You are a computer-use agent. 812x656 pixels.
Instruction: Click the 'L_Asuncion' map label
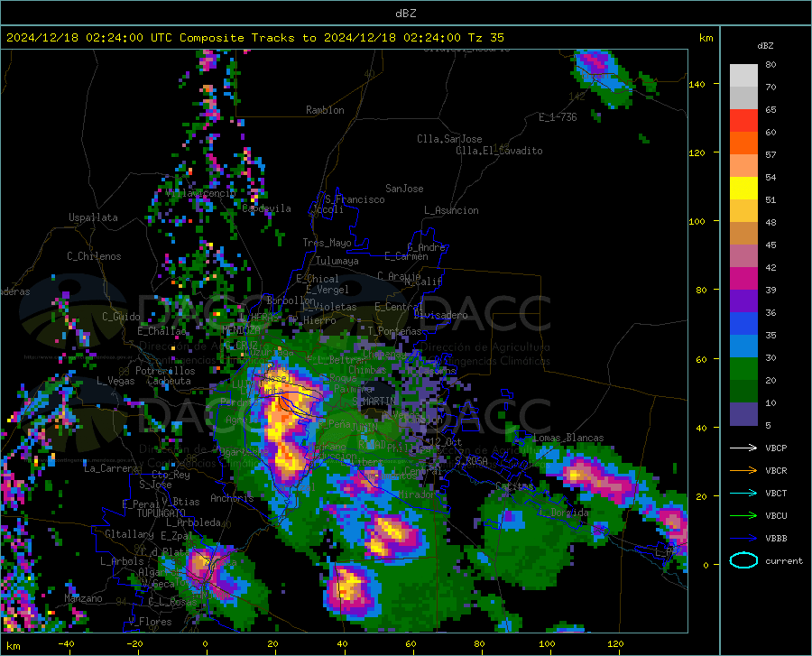click(451, 210)
